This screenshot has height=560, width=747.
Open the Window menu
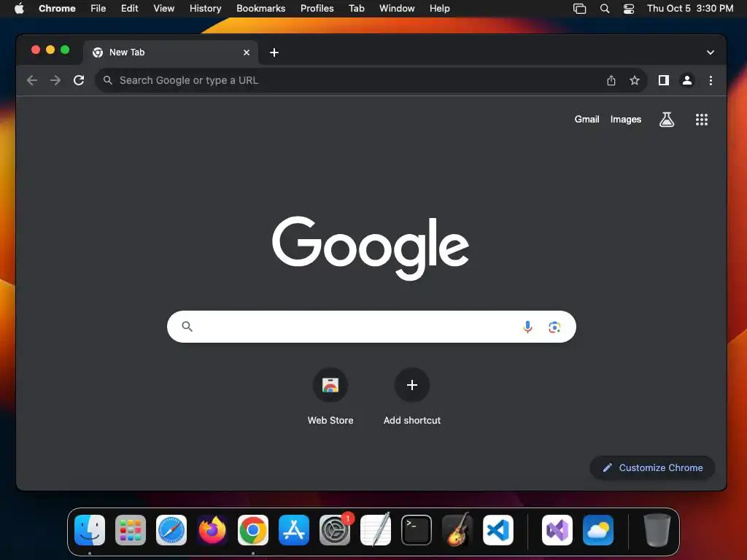pos(397,8)
